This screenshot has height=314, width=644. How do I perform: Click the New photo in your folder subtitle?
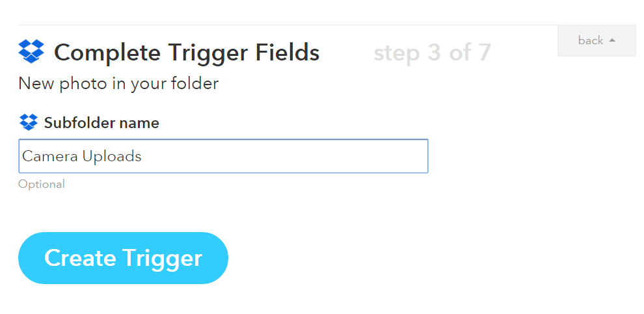tap(118, 84)
